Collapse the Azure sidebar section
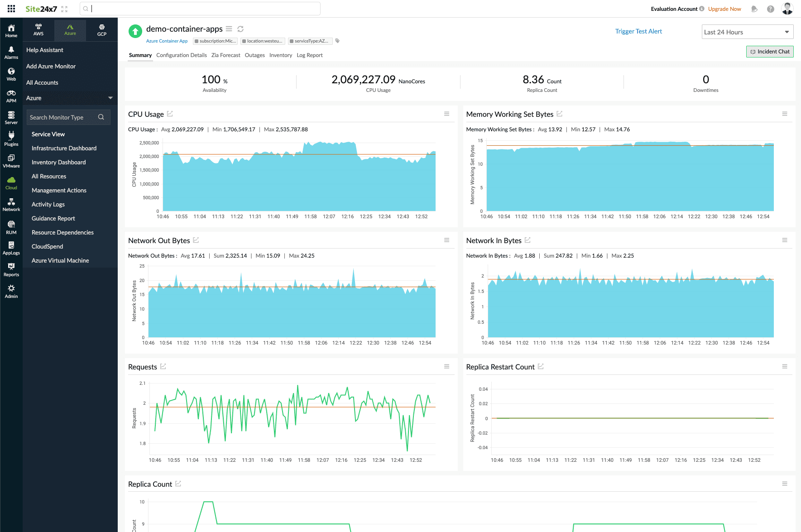Image resolution: width=801 pixels, height=532 pixels. [x=110, y=97]
